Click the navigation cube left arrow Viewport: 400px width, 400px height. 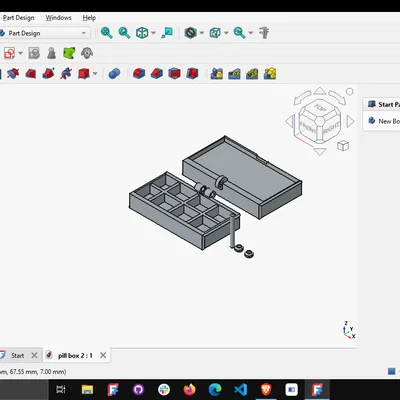point(289,121)
